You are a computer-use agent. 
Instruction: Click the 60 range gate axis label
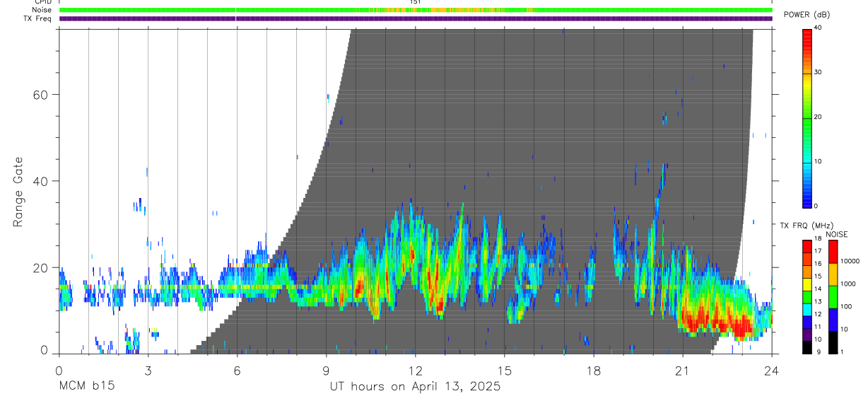click(x=41, y=94)
